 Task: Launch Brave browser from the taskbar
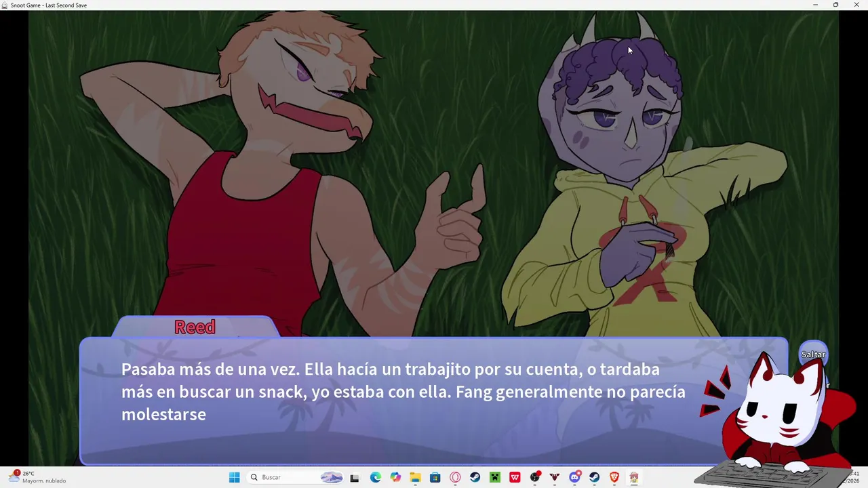614,477
